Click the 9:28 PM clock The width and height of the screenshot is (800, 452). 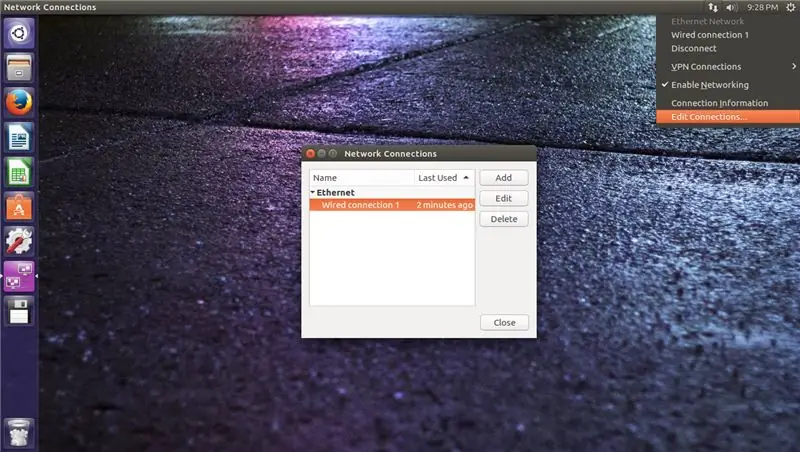pos(762,7)
